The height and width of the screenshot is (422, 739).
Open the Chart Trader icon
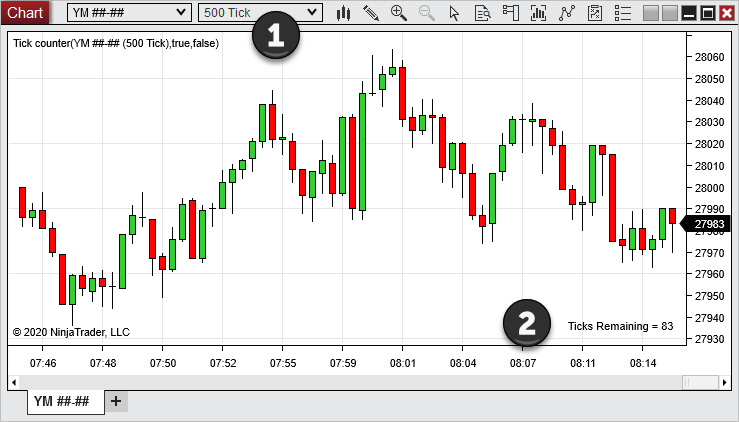coord(511,13)
